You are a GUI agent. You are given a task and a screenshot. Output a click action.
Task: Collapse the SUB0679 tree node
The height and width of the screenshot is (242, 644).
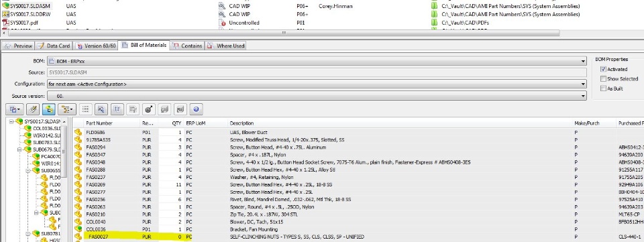pyautogui.click(x=19, y=149)
